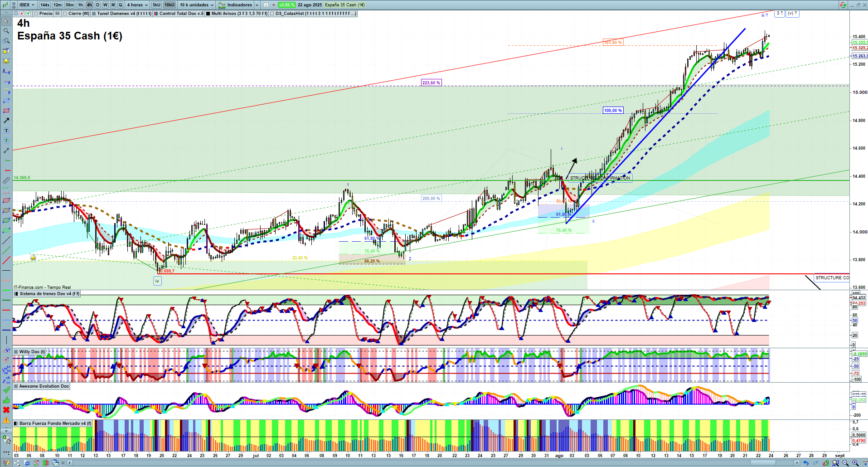This screenshot has width=868, height=467.
Task: Toggle the DS_CotasHist indicator checkbox
Action: 272,14
